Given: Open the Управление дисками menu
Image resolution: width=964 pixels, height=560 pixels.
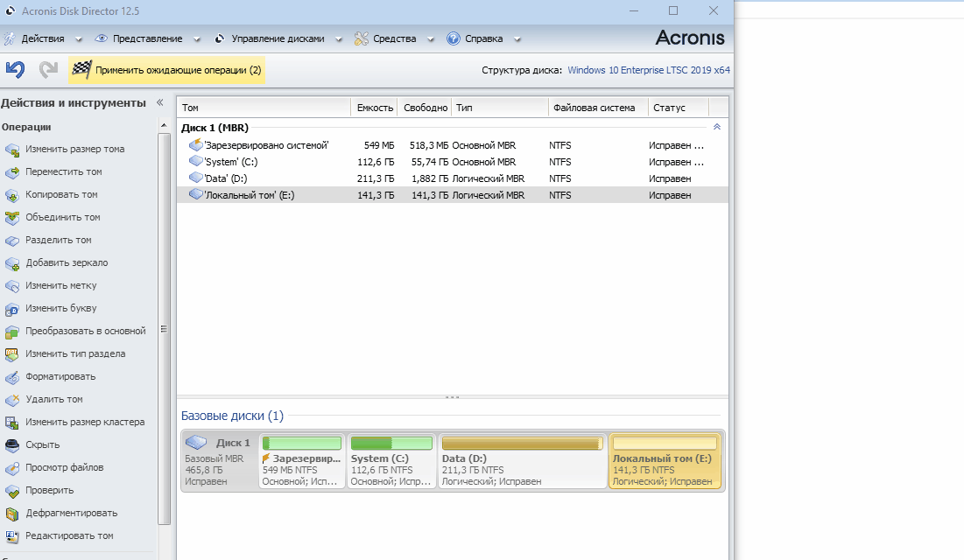Looking at the screenshot, I should (278, 38).
